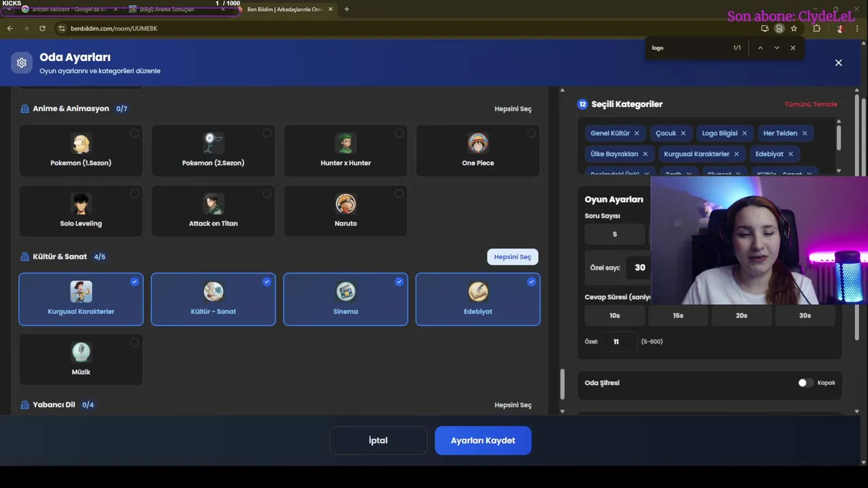This screenshot has width=868, height=488.
Task: Uncheck the Kültür - Sanat card checkmark
Action: (x=267, y=281)
